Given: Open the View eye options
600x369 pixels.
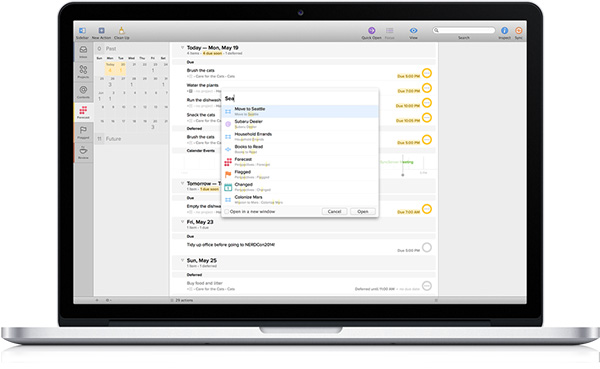Looking at the screenshot, I should (x=414, y=30).
